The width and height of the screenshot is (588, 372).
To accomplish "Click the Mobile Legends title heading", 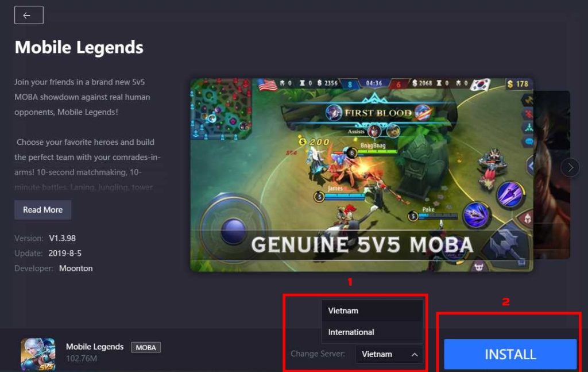I will click(79, 47).
